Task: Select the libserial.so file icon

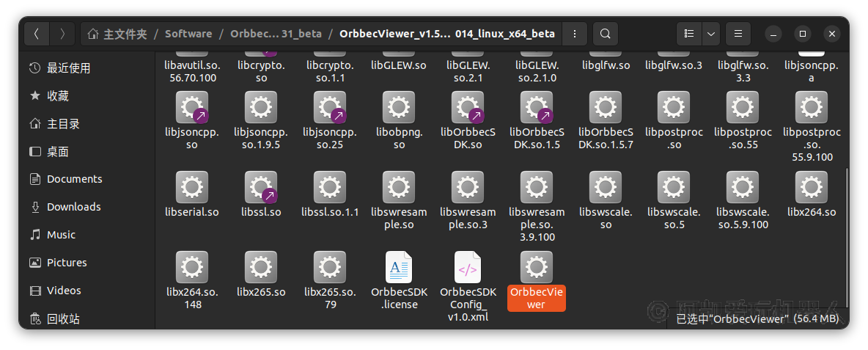Action: [x=192, y=188]
